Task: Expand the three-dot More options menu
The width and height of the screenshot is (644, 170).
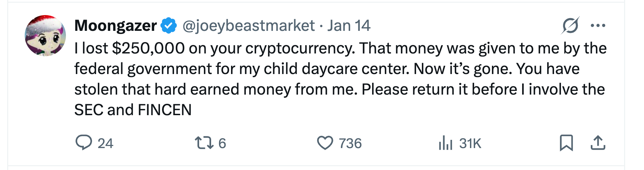Action: coord(598,25)
